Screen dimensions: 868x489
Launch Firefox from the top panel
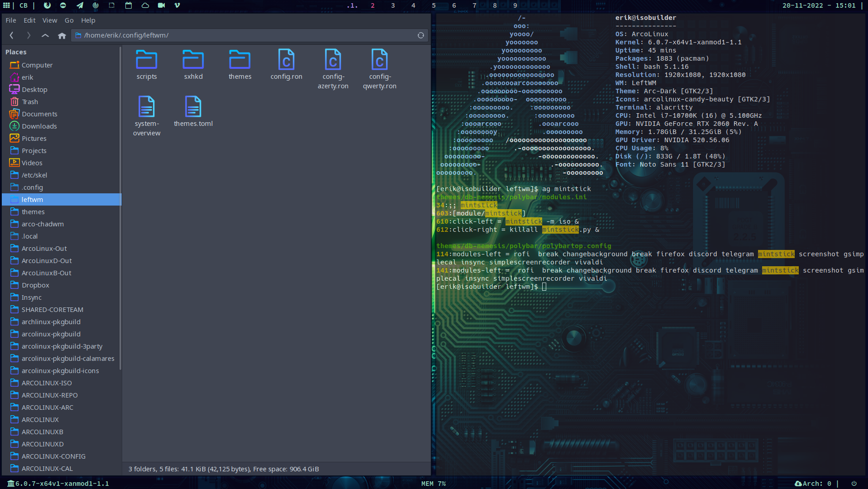click(x=47, y=6)
